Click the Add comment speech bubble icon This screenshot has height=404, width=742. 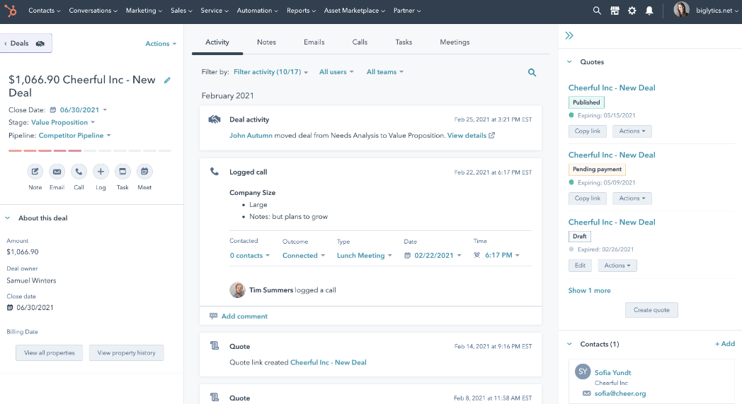click(213, 316)
